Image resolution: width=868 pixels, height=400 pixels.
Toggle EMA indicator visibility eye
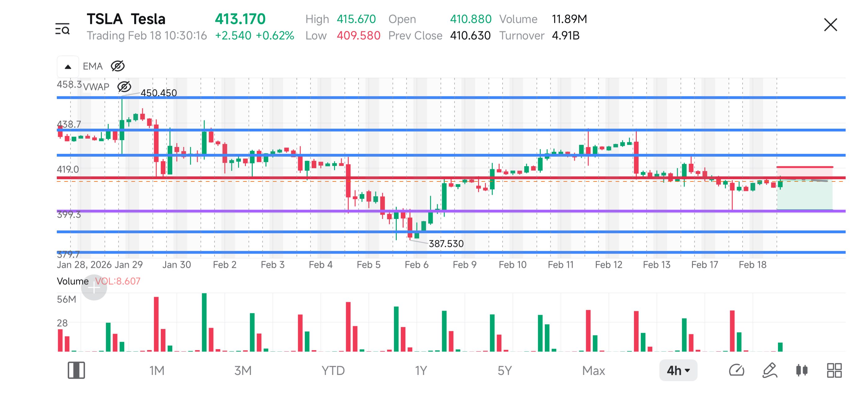coord(118,66)
